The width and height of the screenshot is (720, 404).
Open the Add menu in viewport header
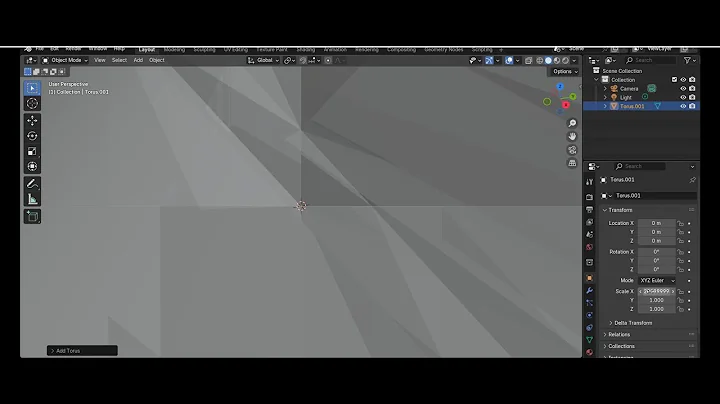[x=138, y=60]
